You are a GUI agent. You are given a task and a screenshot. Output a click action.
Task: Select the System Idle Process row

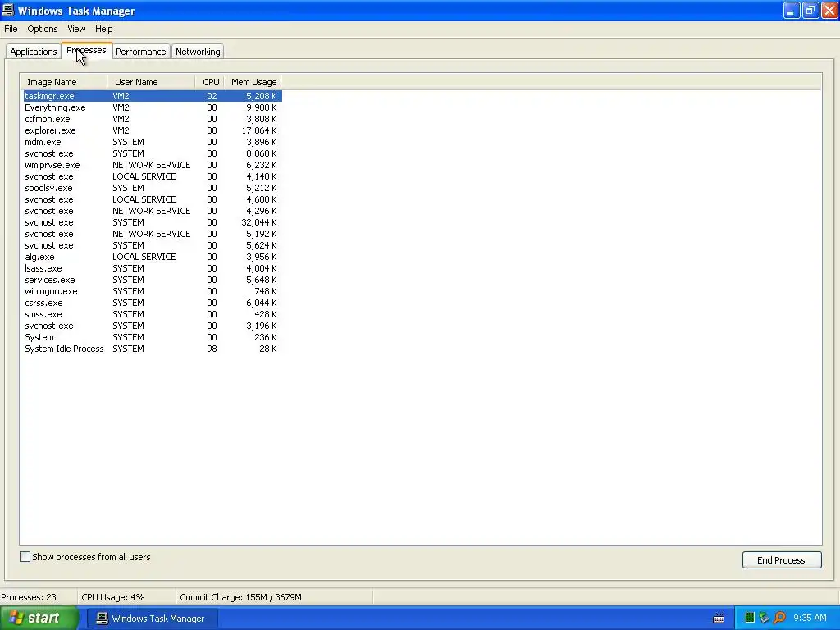point(153,349)
